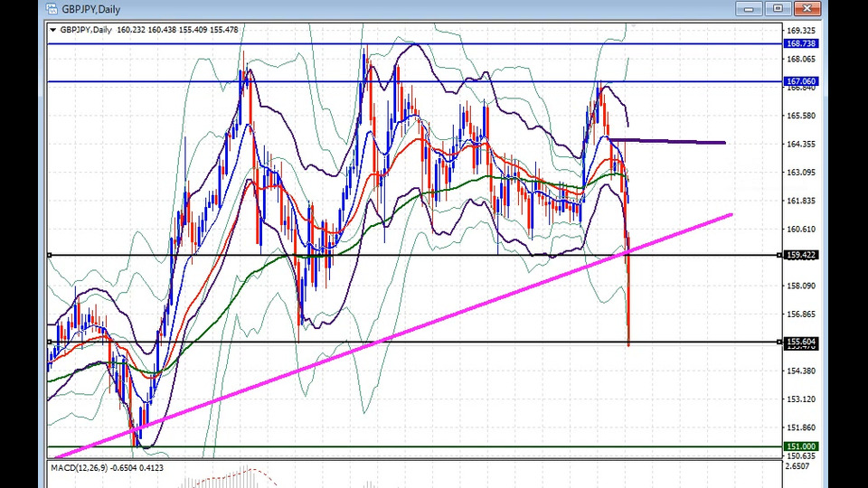
Task: Select the green horizontal line at 151.000
Action: 415,446
